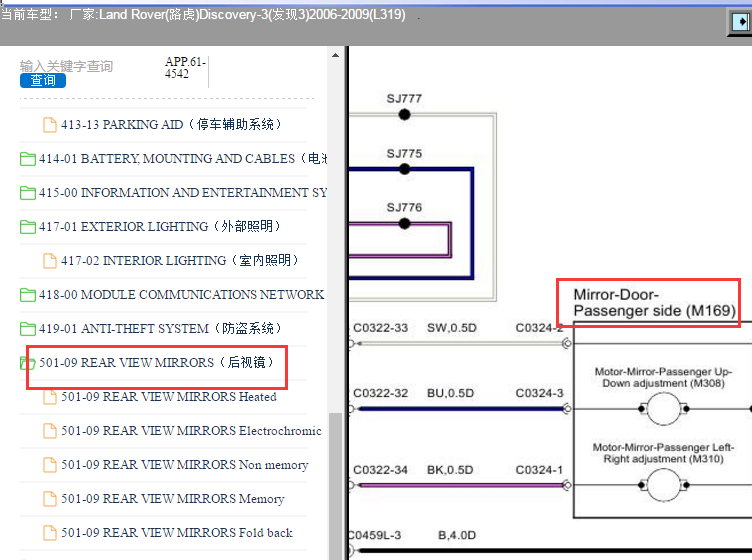Screen dimensions: 752x560
Task: Open 417-02 INTERIOR LIGHTING document icon
Action: (50, 261)
